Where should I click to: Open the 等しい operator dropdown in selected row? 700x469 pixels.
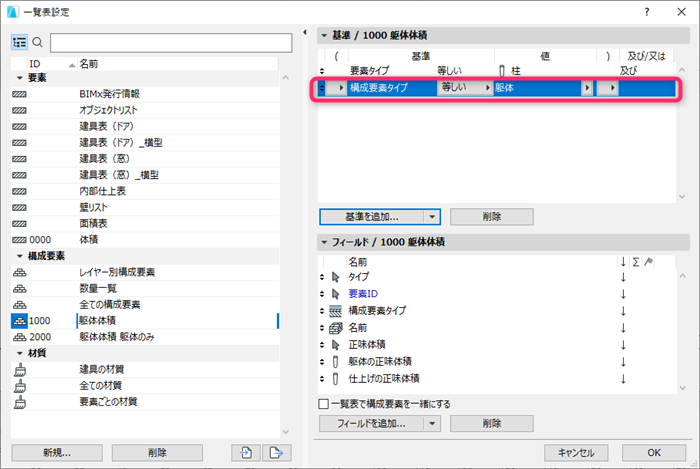[465, 87]
